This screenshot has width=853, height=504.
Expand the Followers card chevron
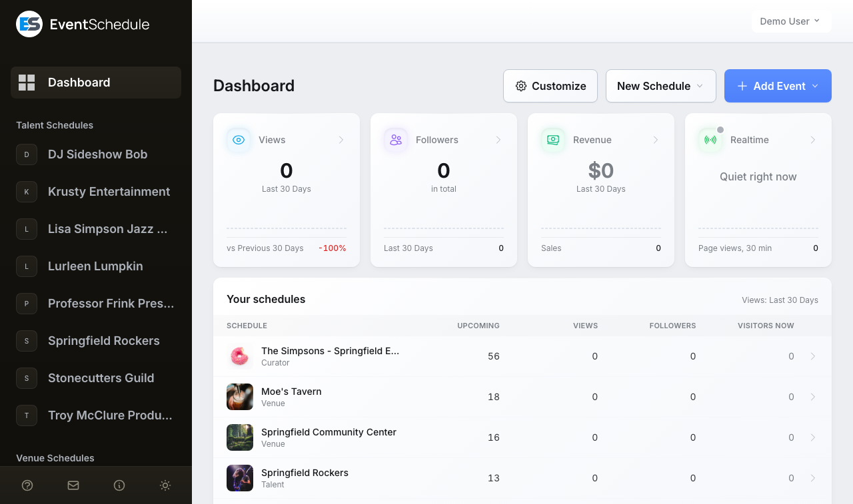[x=498, y=140]
